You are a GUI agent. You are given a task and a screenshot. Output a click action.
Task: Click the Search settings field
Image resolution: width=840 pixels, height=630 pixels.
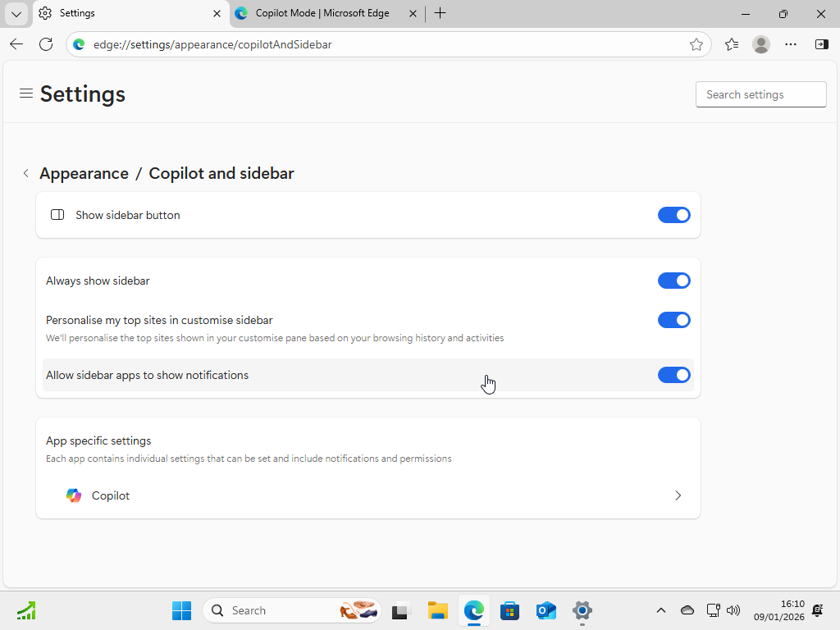760,94
